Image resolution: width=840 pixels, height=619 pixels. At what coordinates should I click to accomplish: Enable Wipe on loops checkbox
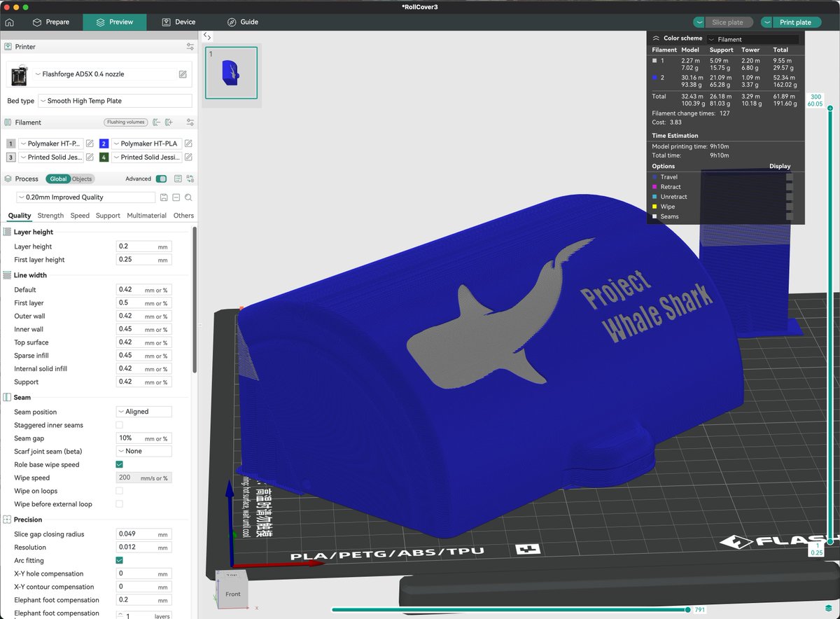(119, 491)
